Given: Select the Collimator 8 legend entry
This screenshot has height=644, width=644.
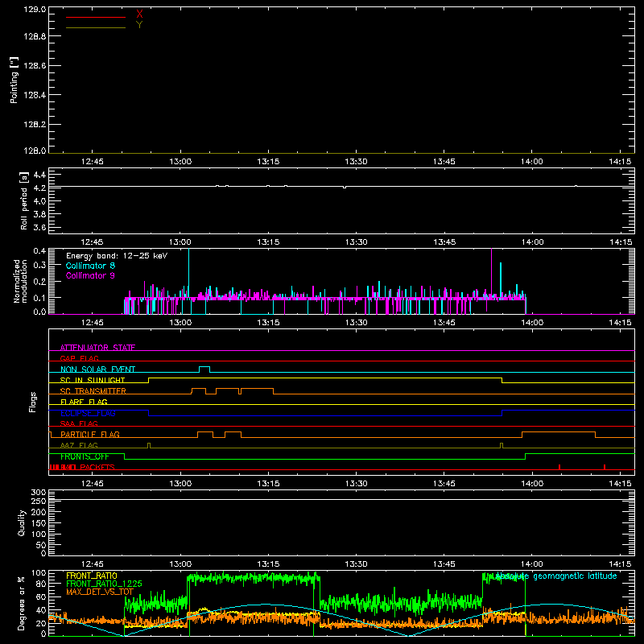Looking at the screenshot, I should [x=90, y=266].
